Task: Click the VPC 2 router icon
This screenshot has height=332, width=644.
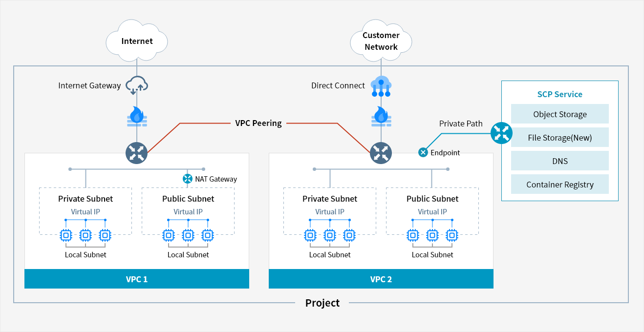Action: pos(381,152)
